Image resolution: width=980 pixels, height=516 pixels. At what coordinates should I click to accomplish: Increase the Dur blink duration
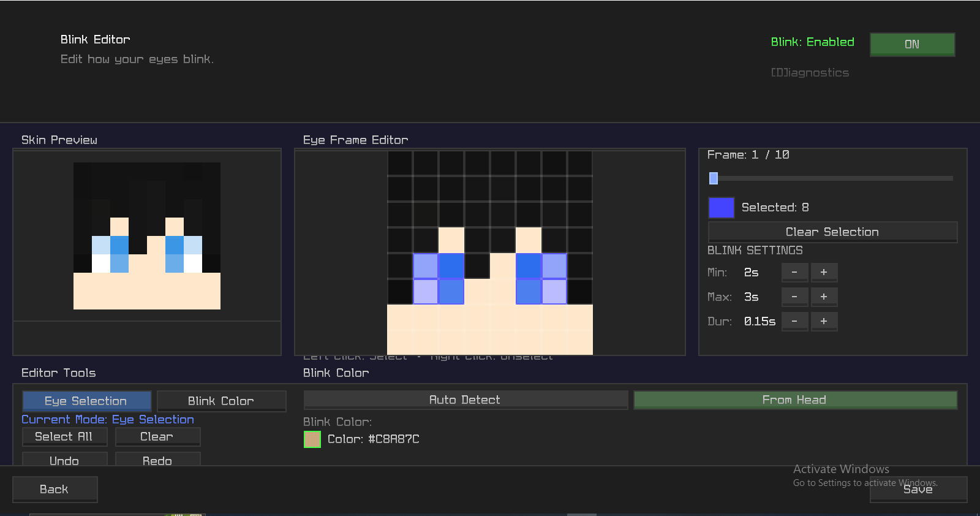click(824, 321)
